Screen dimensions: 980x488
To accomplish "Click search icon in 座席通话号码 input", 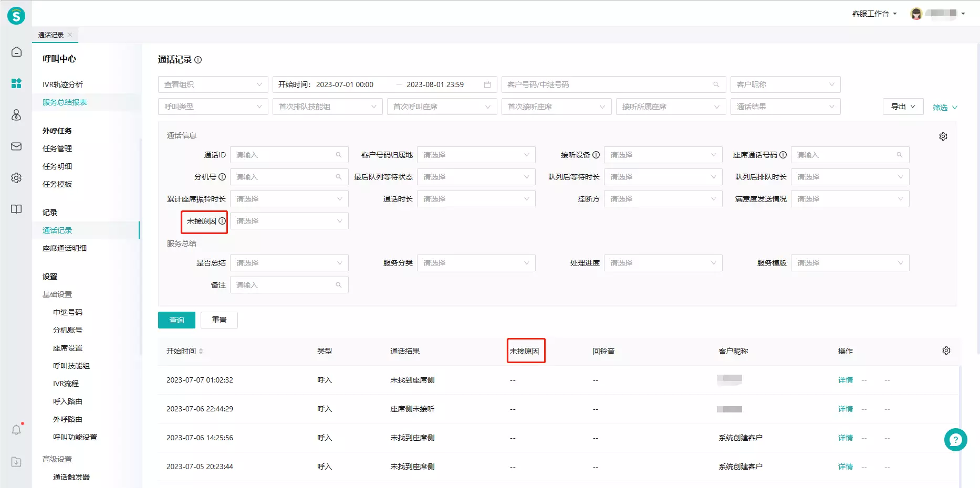I will pos(900,155).
